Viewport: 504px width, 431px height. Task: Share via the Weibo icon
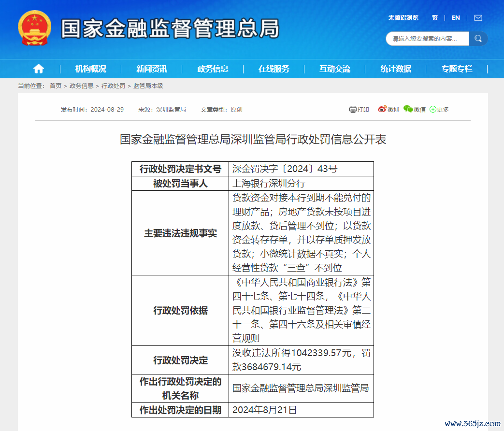pyautogui.click(x=382, y=109)
